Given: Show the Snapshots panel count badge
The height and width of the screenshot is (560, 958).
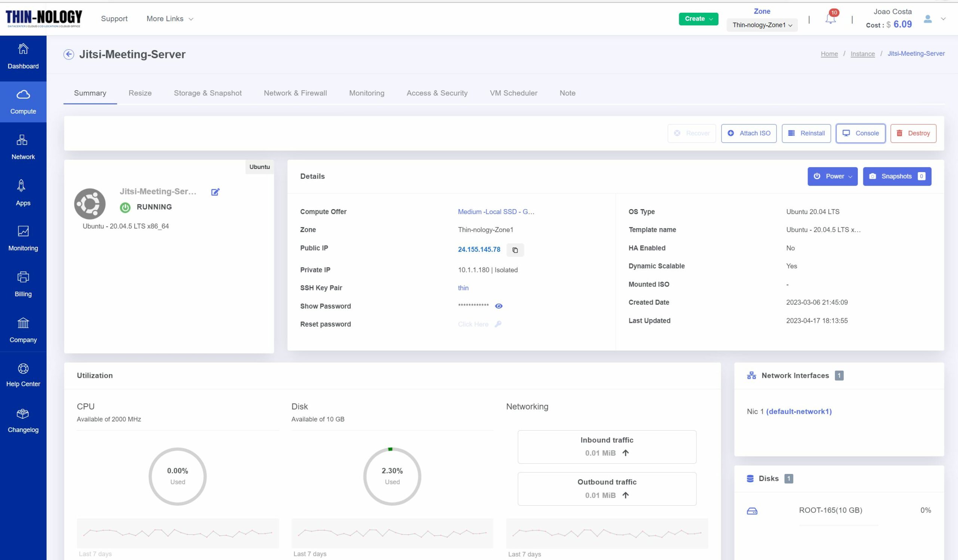Looking at the screenshot, I should point(922,176).
